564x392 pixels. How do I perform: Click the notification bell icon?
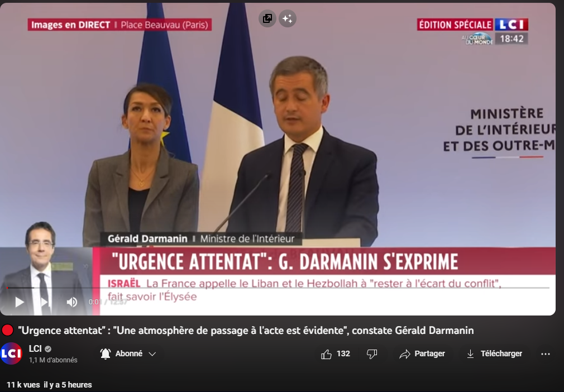106,354
